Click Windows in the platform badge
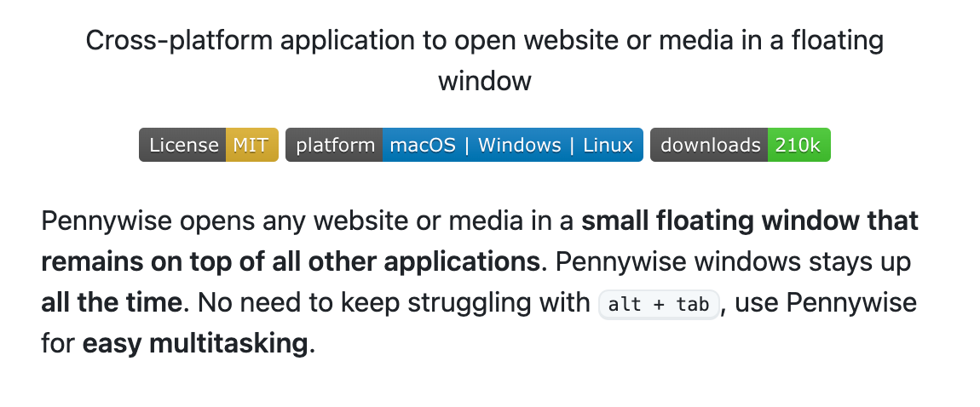The image size is (980, 407). (519, 145)
